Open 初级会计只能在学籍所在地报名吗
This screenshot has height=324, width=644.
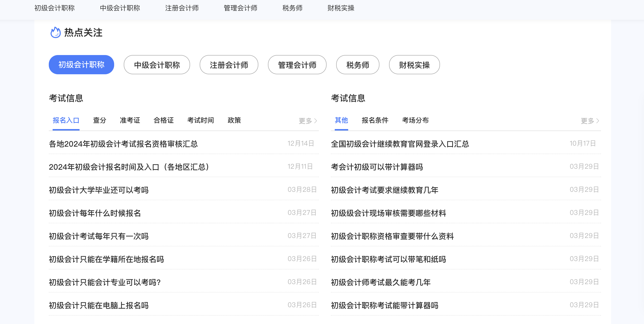pos(106,260)
